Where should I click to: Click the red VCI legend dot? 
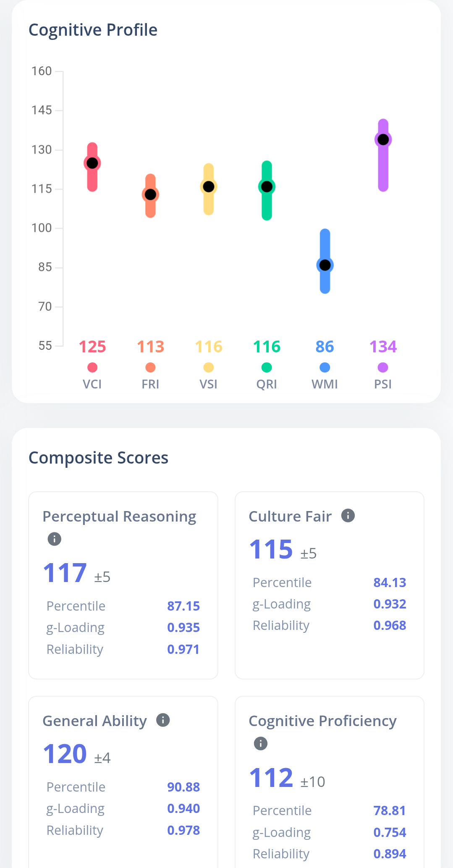tap(92, 367)
